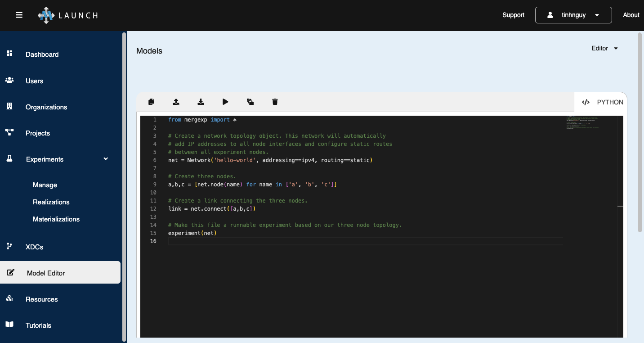Click the stacked folders icon in editor toolbar
644x343 pixels.
[x=250, y=102]
